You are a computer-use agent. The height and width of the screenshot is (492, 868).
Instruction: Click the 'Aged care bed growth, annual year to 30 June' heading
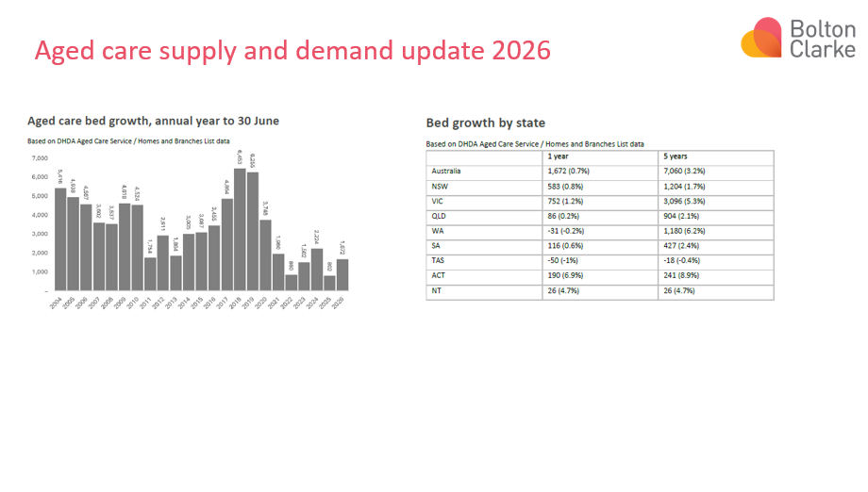(154, 121)
